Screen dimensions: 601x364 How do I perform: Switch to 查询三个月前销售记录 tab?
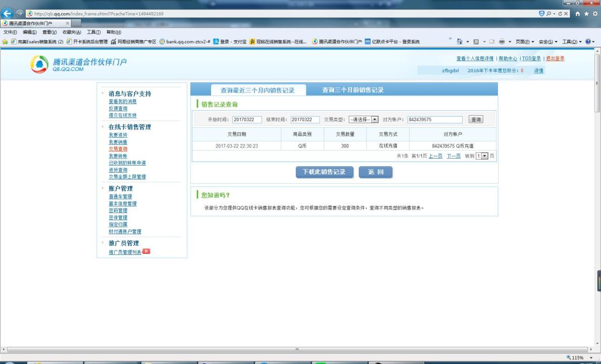pyautogui.click(x=353, y=90)
